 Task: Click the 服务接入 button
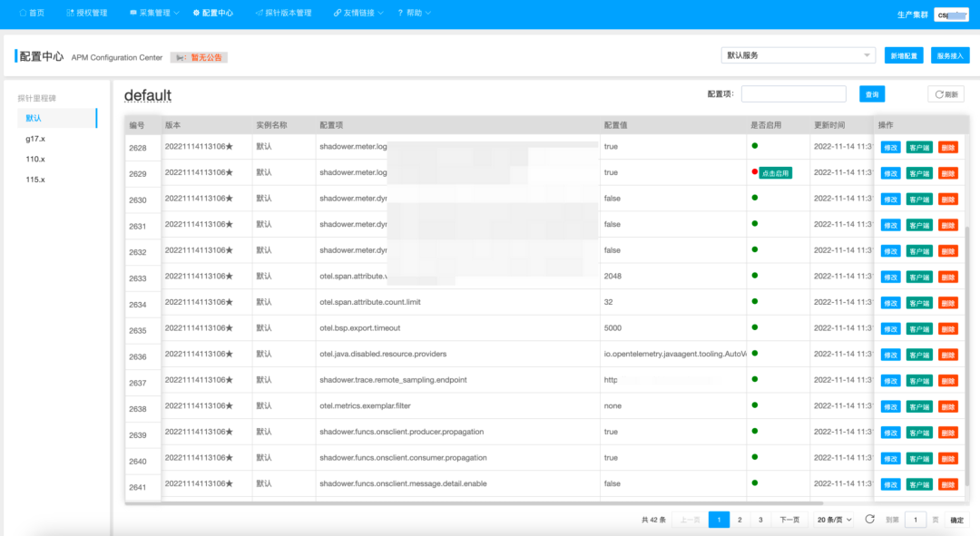tap(950, 55)
